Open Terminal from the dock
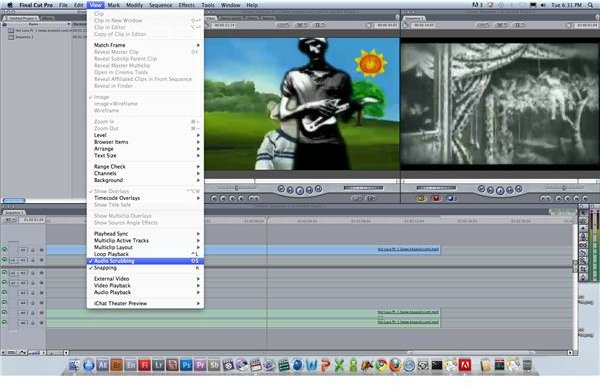 [437, 365]
